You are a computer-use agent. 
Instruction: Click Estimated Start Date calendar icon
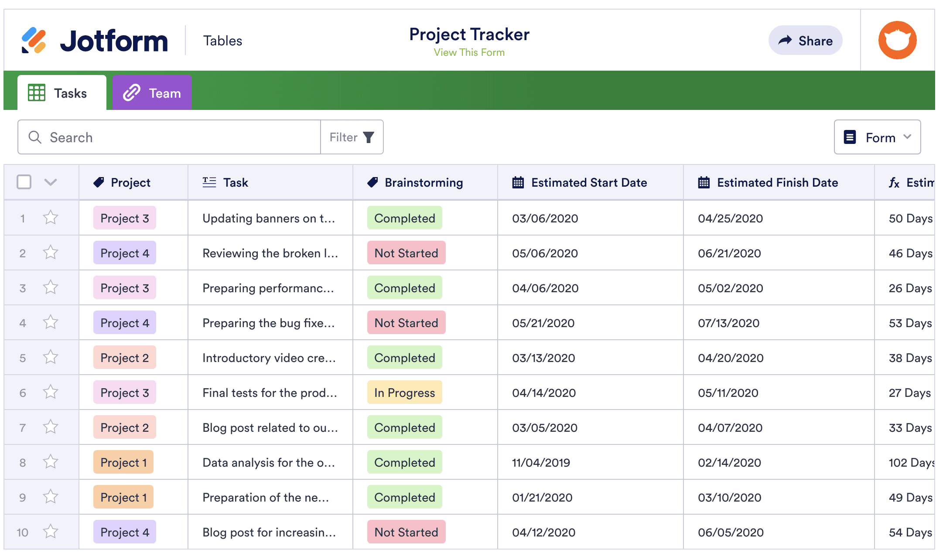pos(518,182)
